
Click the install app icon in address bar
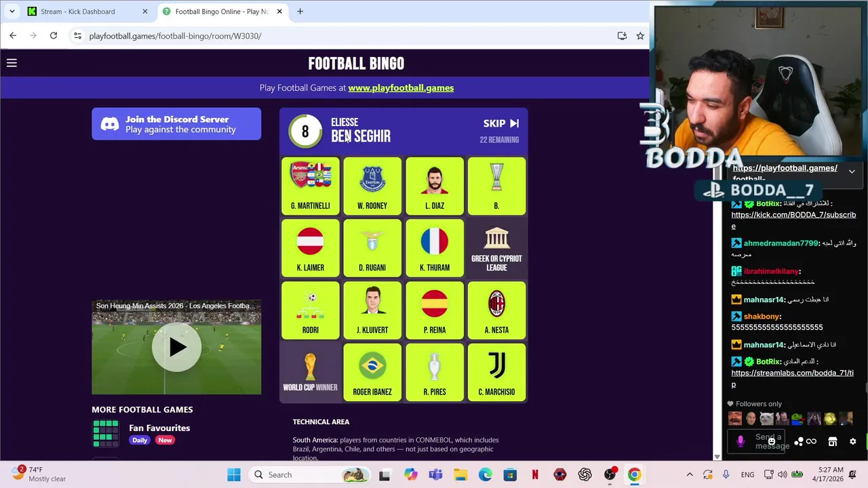622,36
